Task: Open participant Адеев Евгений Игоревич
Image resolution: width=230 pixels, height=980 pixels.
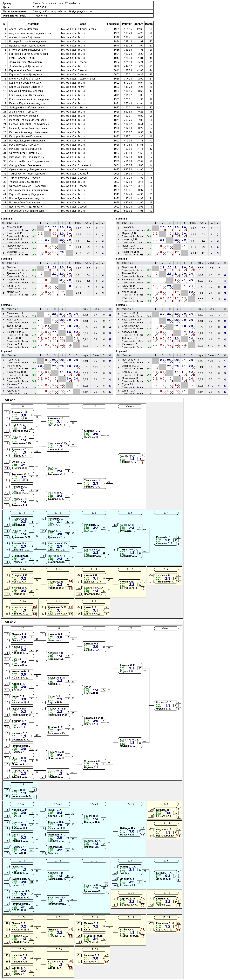Action: 23,29
